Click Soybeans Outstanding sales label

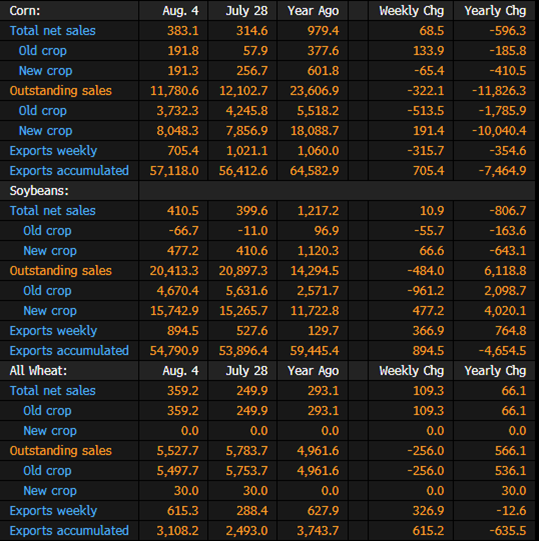click(61, 271)
